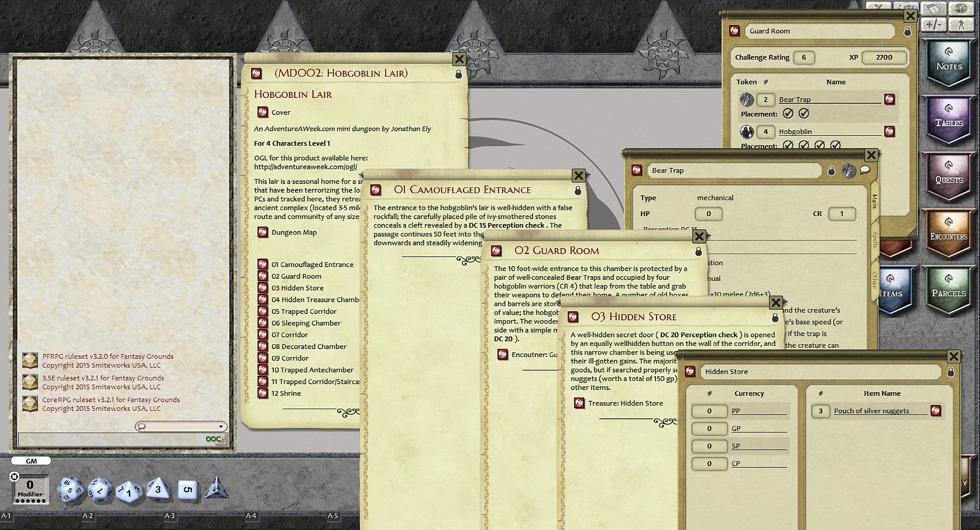Open the Treasure: Hidden Store link icon
Image resolution: width=980 pixels, height=530 pixels.
click(x=579, y=403)
